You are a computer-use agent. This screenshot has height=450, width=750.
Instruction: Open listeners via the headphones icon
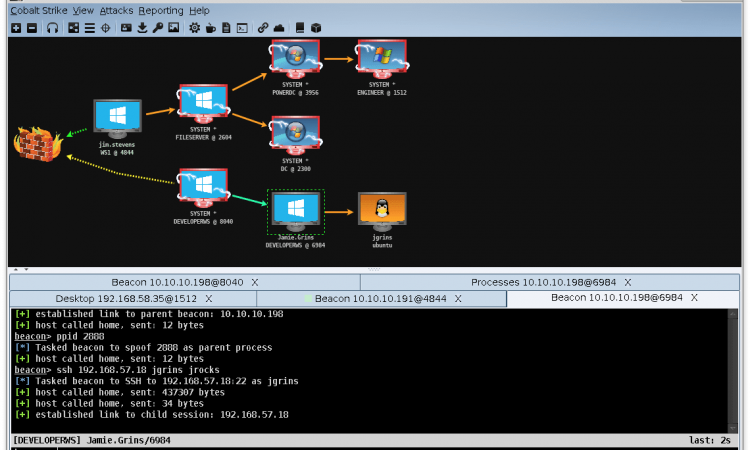pyautogui.click(x=53, y=28)
